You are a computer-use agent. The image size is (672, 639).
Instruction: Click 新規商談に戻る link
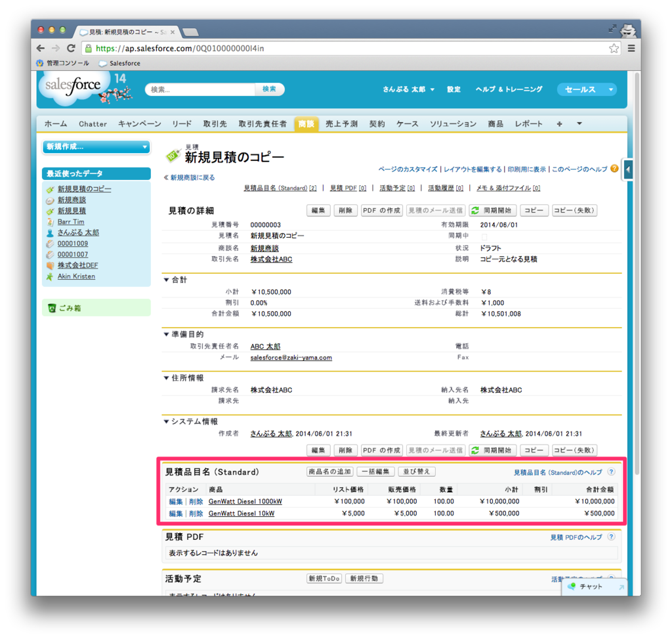(192, 177)
